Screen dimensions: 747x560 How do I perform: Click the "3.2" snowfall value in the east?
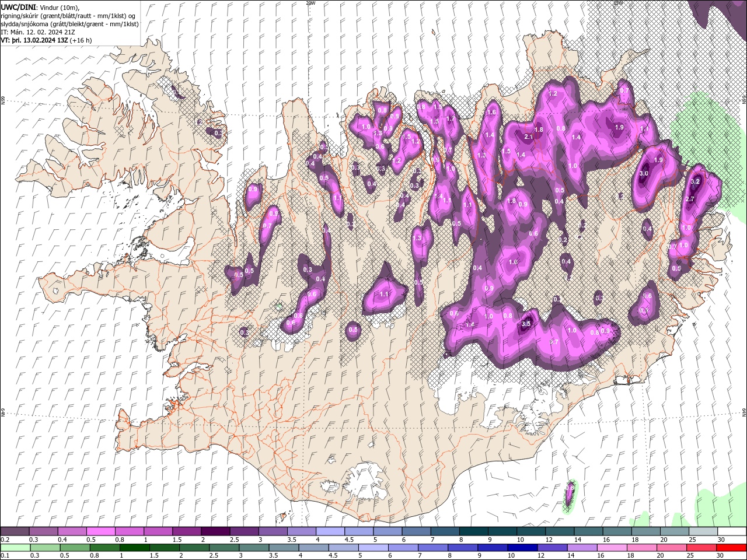(694, 181)
